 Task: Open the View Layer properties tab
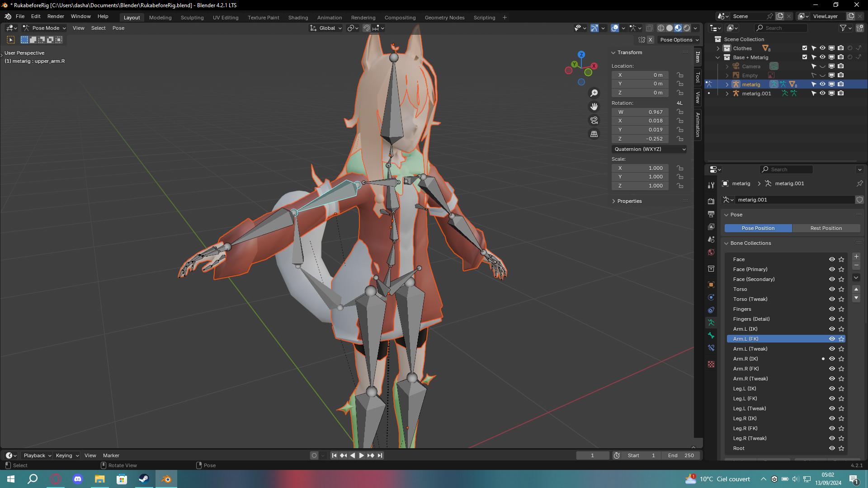pyautogui.click(x=711, y=226)
